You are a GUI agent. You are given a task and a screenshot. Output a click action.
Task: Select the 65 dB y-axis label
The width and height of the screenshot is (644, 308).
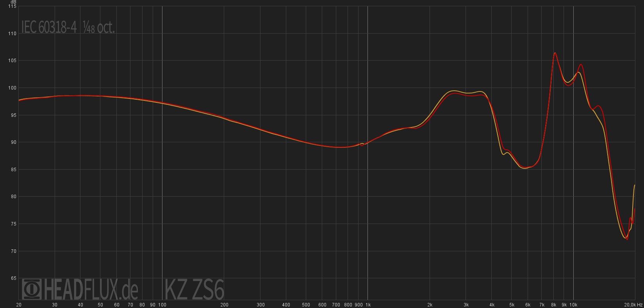(x=13, y=278)
